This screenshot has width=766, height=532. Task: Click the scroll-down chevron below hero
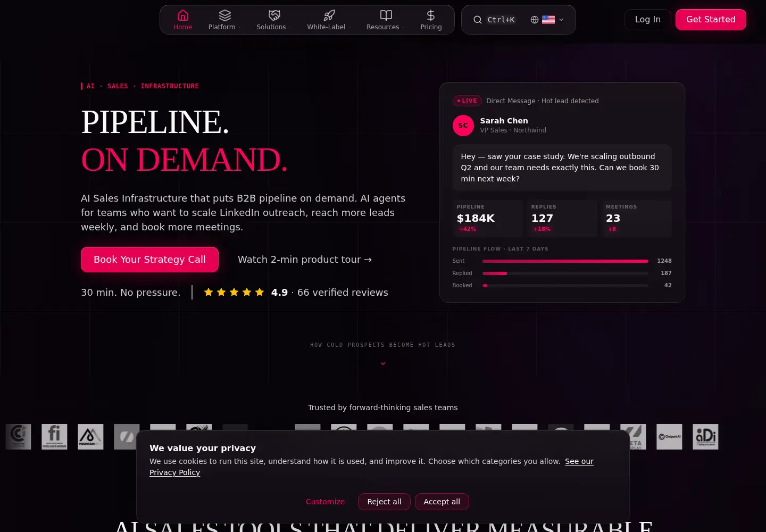click(383, 364)
